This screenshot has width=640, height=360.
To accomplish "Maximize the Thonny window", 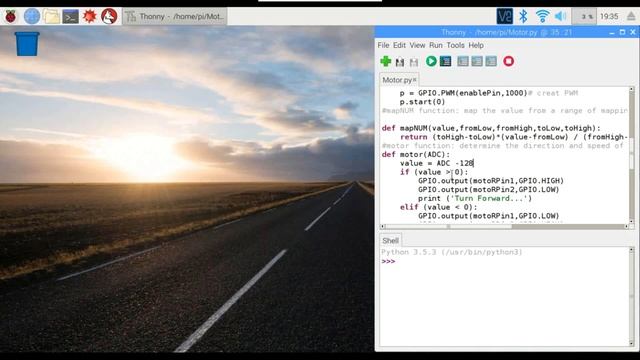I will [x=622, y=32].
